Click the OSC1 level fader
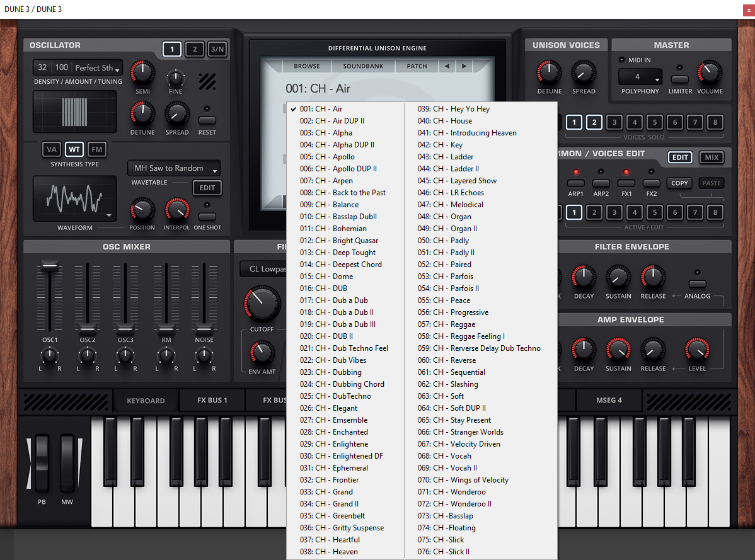The height and width of the screenshot is (560, 755). pyautogui.click(x=50, y=266)
